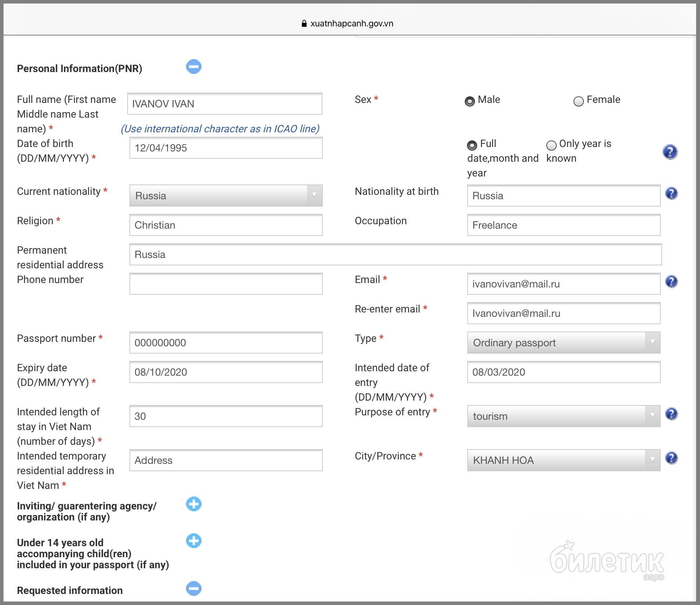Screen dimensions: 700x605
Task: Expand Under 14 years old children section
Action: pyautogui.click(x=194, y=541)
